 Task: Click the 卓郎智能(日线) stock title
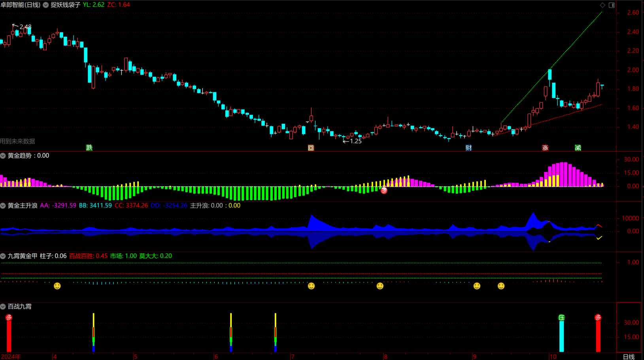(x=21, y=5)
